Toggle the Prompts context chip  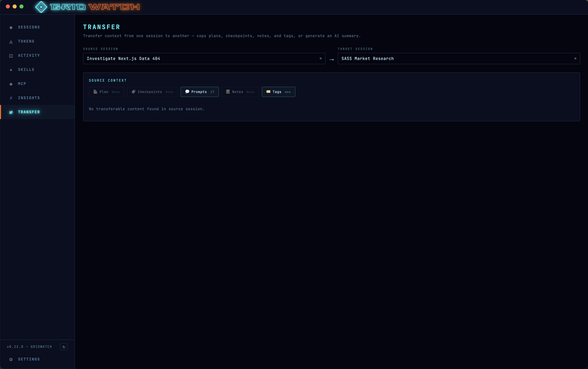200,92
